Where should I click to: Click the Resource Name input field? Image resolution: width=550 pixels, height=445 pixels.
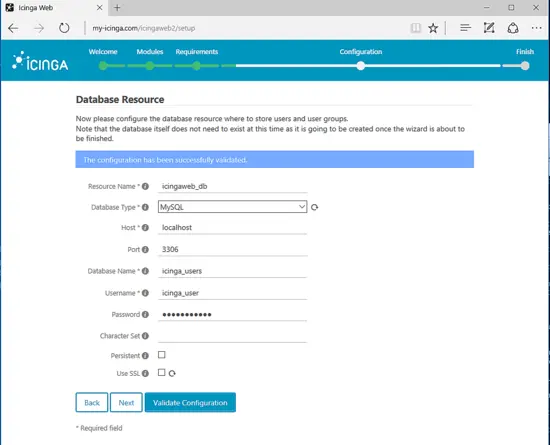pyautogui.click(x=233, y=186)
